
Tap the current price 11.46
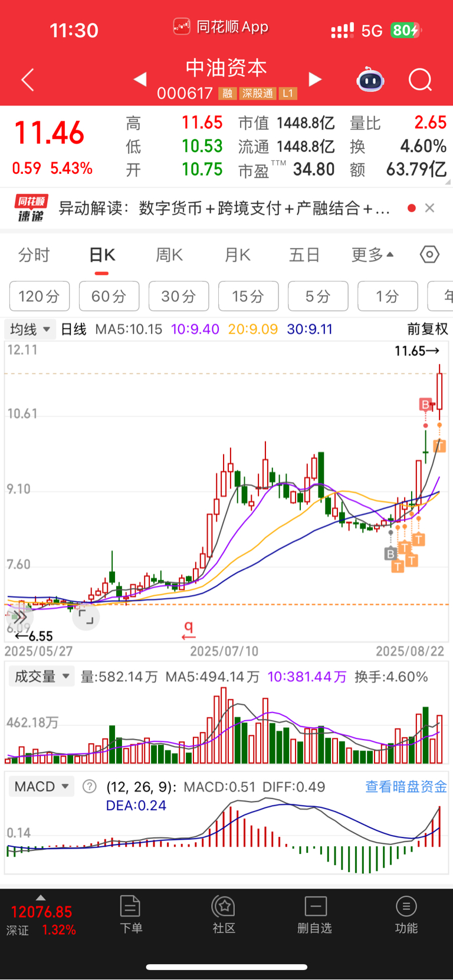(x=50, y=133)
